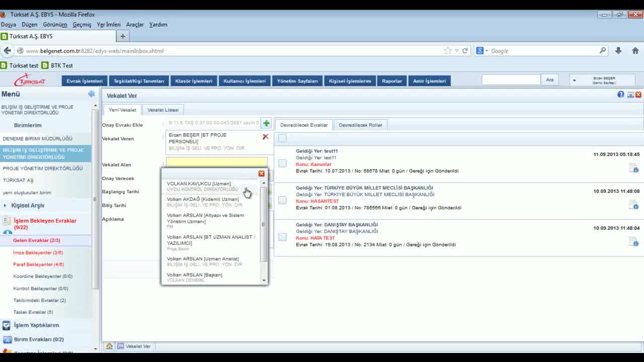This screenshot has width=644, height=362.
Task: Switch to the Vekalet Listesi tab
Action: (x=163, y=110)
